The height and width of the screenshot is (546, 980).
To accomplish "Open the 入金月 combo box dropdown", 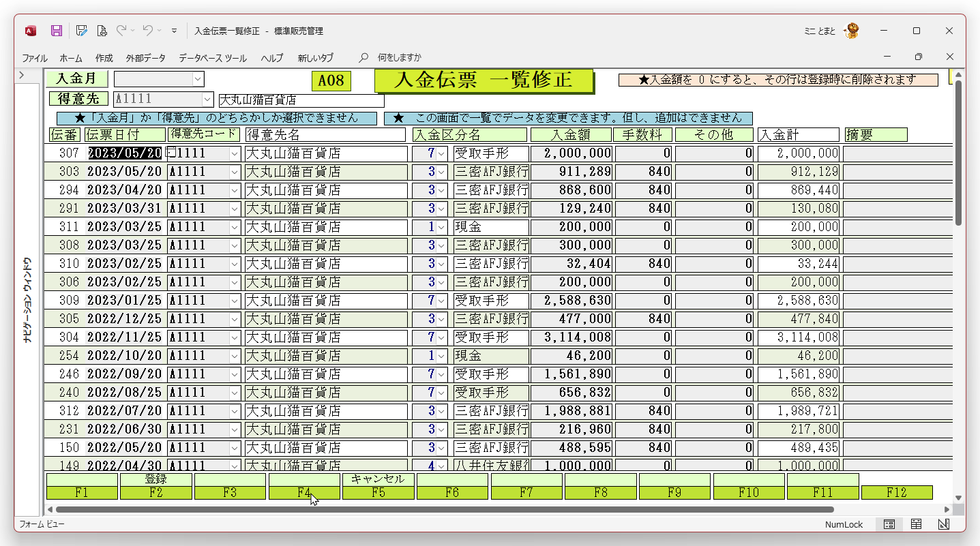I will tap(198, 79).
